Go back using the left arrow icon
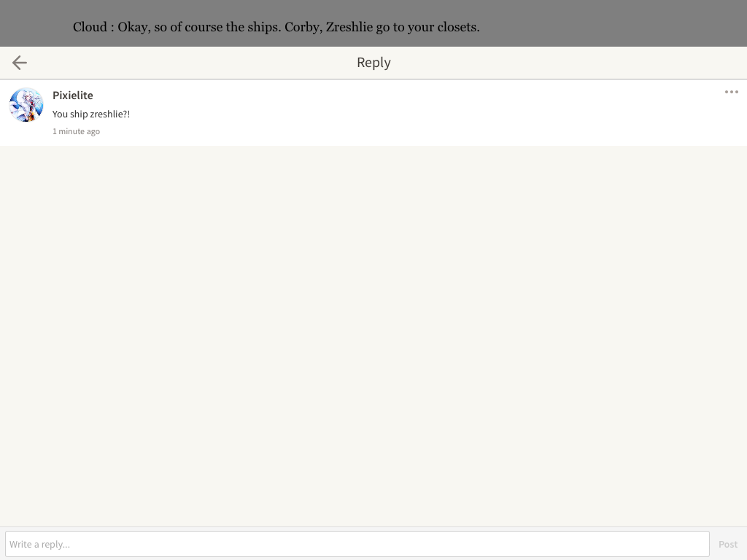Image resolution: width=747 pixels, height=560 pixels. [x=20, y=63]
